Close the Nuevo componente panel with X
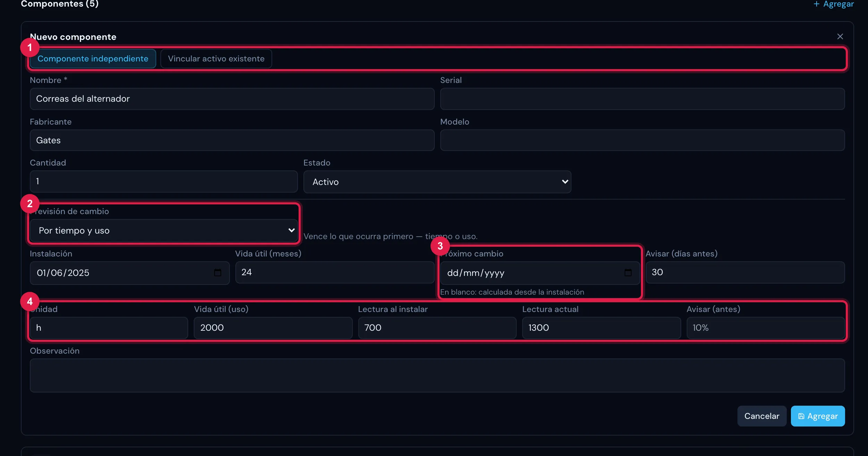The width and height of the screenshot is (868, 456). [840, 36]
